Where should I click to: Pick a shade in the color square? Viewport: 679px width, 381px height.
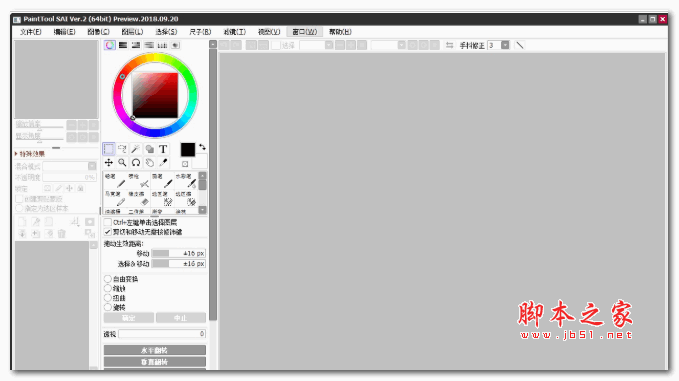tap(155, 95)
